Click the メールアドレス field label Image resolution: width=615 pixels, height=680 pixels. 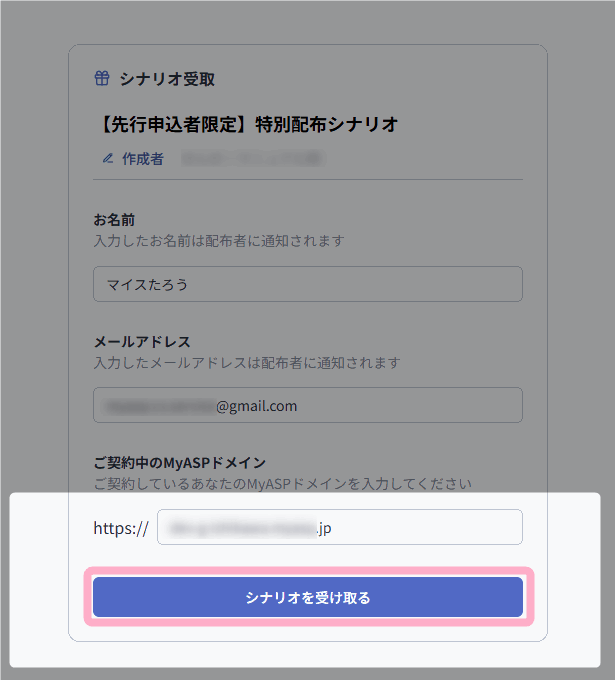click(142, 341)
